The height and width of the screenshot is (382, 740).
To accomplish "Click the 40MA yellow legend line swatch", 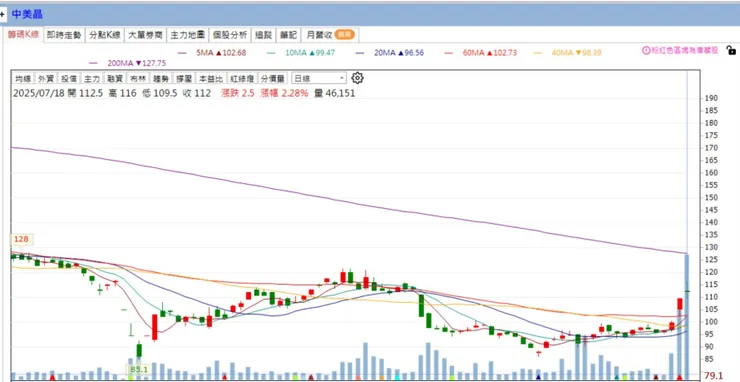I will (538, 53).
